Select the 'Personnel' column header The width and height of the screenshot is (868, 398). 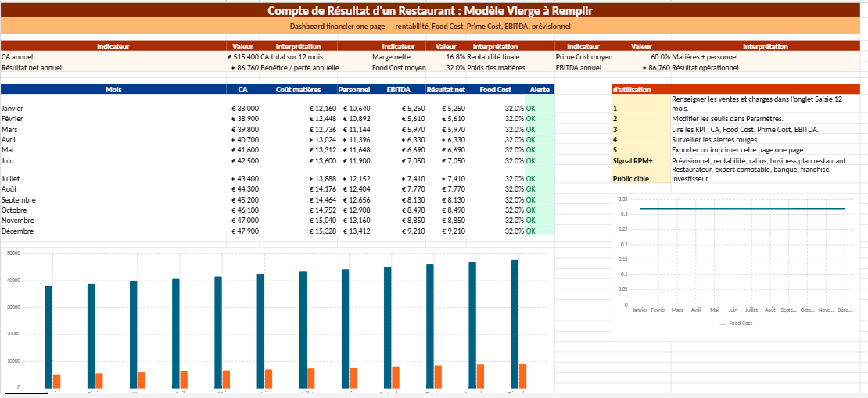click(353, 89)
